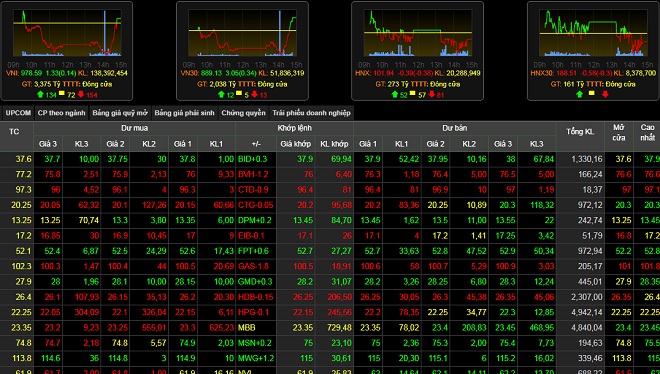
Task: Click the +/- column header
Action: tap(256, 144)
